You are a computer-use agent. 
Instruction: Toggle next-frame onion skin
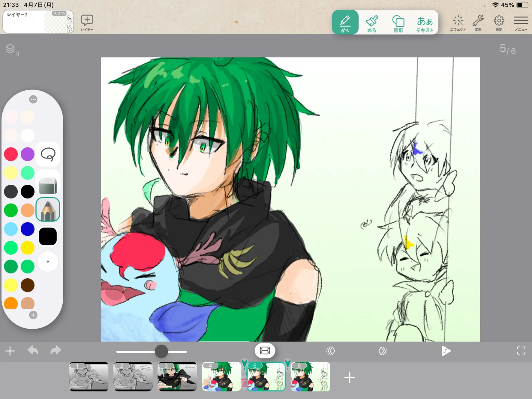coord(383,351)
